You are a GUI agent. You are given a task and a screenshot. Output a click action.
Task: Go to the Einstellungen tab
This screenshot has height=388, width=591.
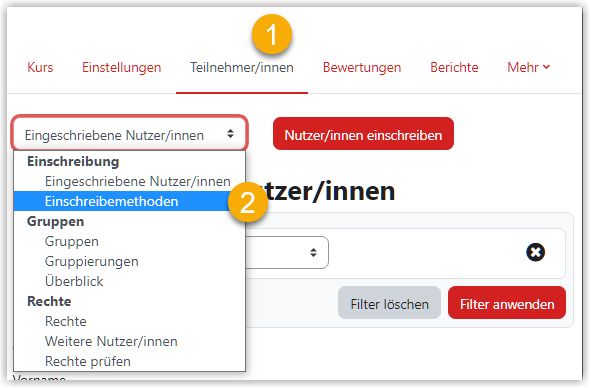tap(121, 68)
